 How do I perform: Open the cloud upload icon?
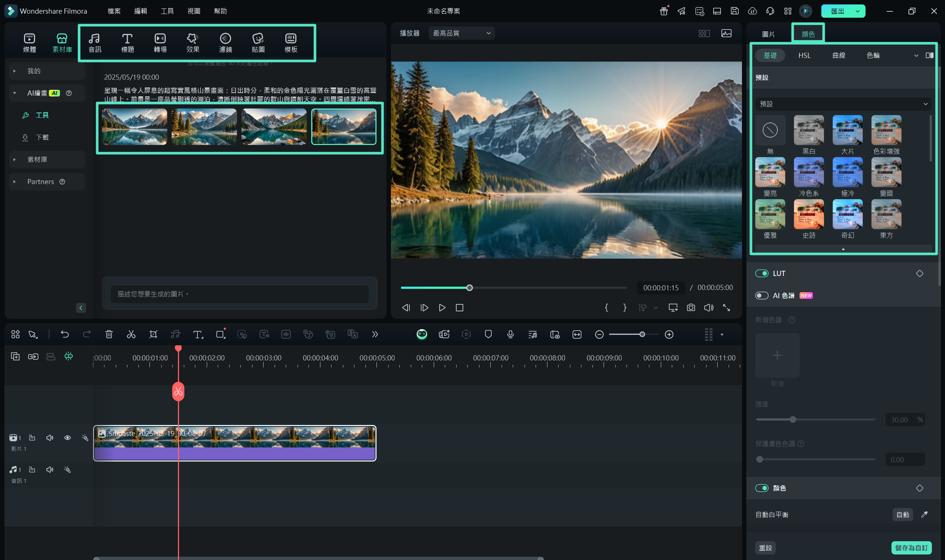point(752,11)
